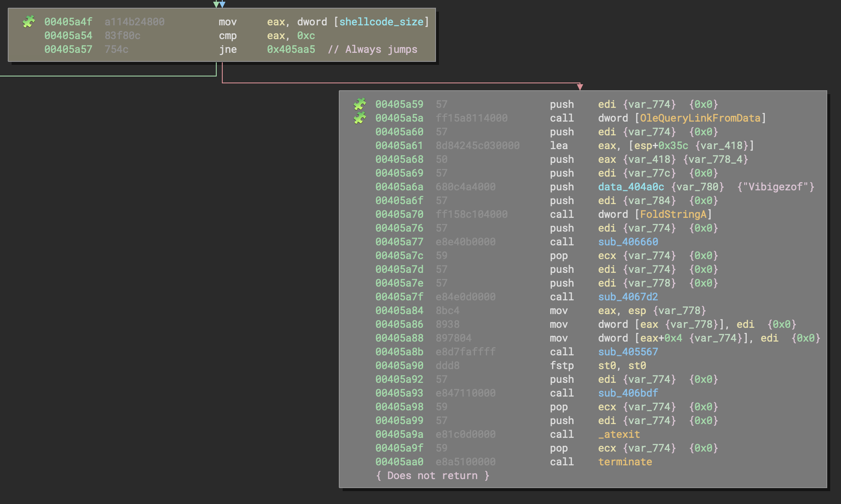Viewport: 841px width, 504px height.
Task: Open function sub_406bdf
Action: 628,393
